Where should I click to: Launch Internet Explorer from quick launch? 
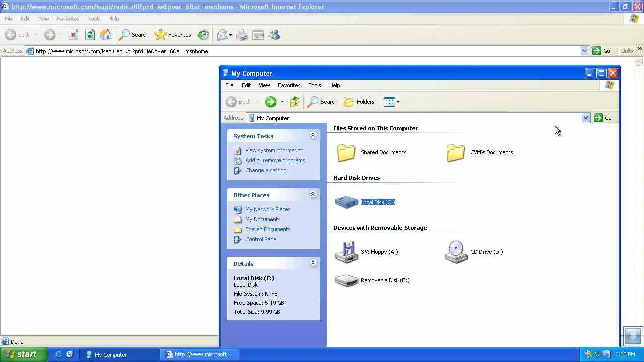point(58,354)
